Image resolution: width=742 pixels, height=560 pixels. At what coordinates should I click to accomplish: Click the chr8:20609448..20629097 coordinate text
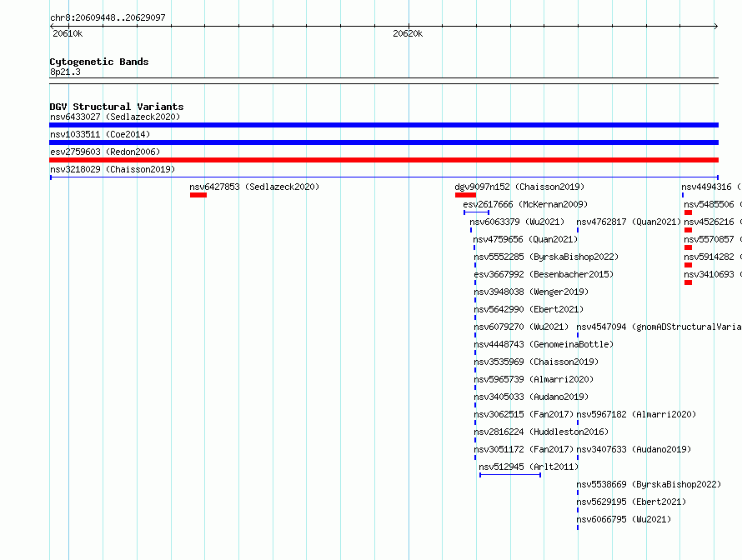coord(108,17)
